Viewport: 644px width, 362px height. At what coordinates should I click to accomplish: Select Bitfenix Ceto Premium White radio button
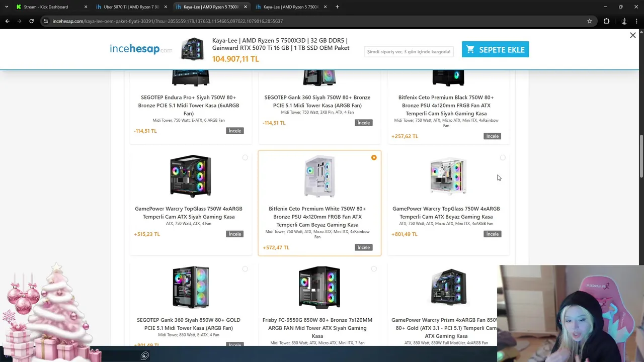(x=374, y=157)
